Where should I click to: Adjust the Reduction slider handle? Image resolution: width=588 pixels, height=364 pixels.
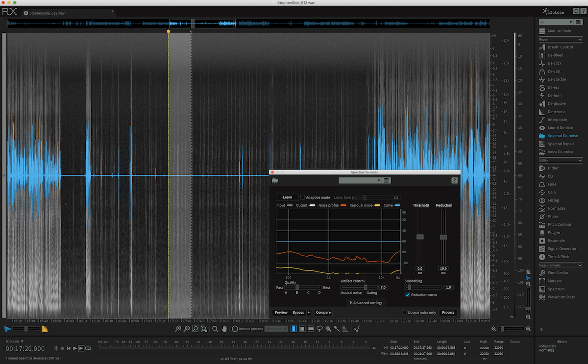[x=443, y=237]
